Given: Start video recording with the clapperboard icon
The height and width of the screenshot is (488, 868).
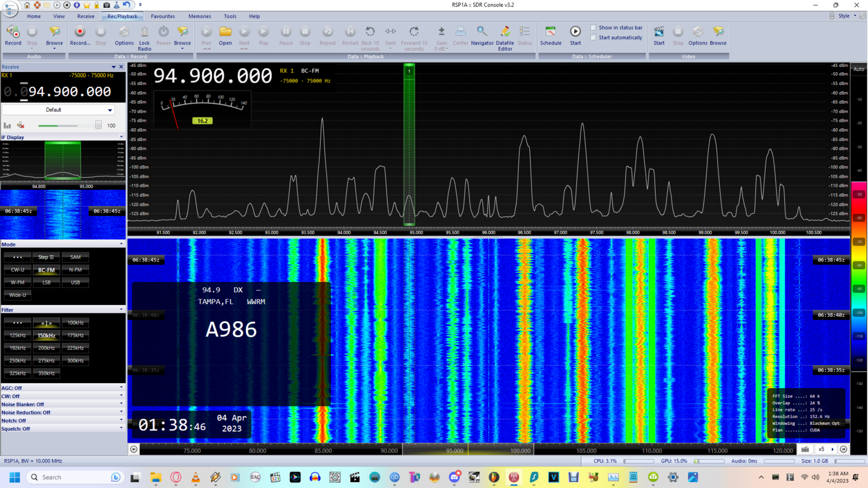Looking at the screenshot, I should (x=659, y=36).
